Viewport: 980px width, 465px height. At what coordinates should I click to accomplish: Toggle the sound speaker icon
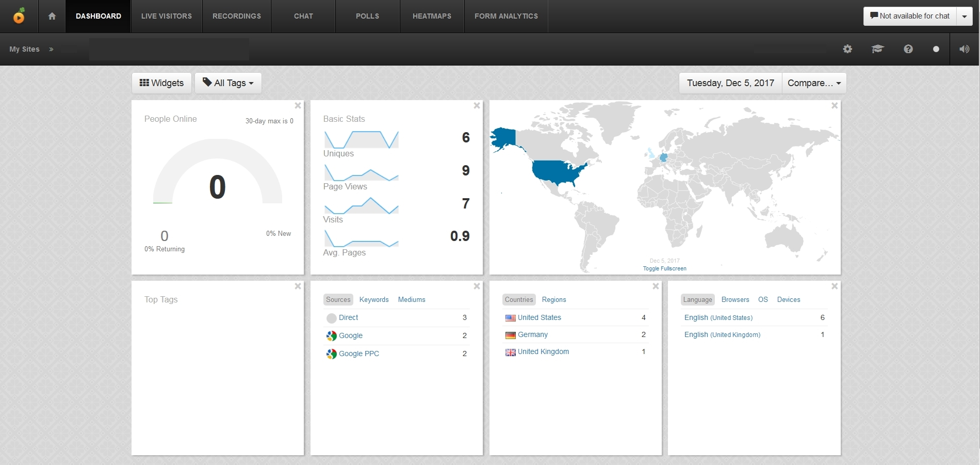pyautogui.click(x=964, y=49)
